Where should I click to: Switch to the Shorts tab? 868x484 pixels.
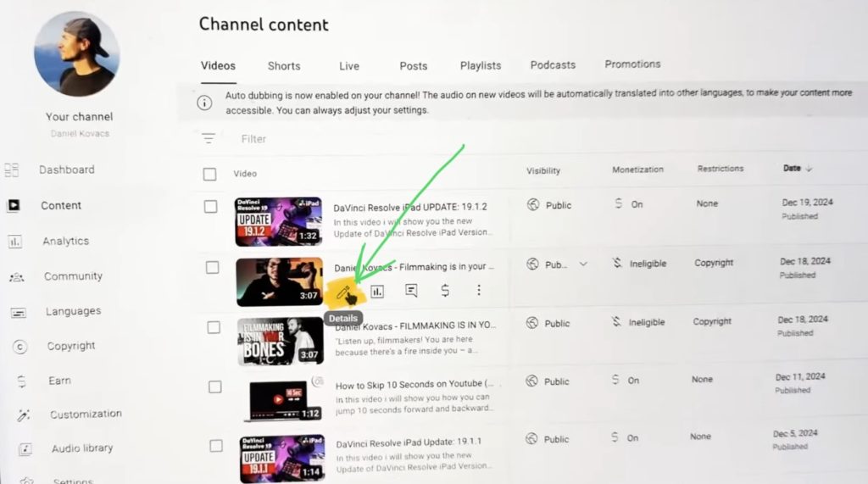pyautogui.click(x=284, y=66)
